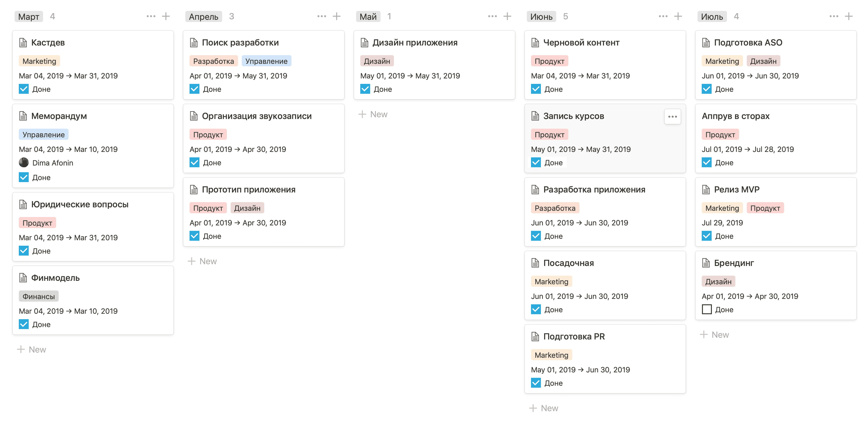This screenshot has height=431, width=868.
Task: Click the Управление tag on Поиск разработки
Action: [x=266, y=61]
